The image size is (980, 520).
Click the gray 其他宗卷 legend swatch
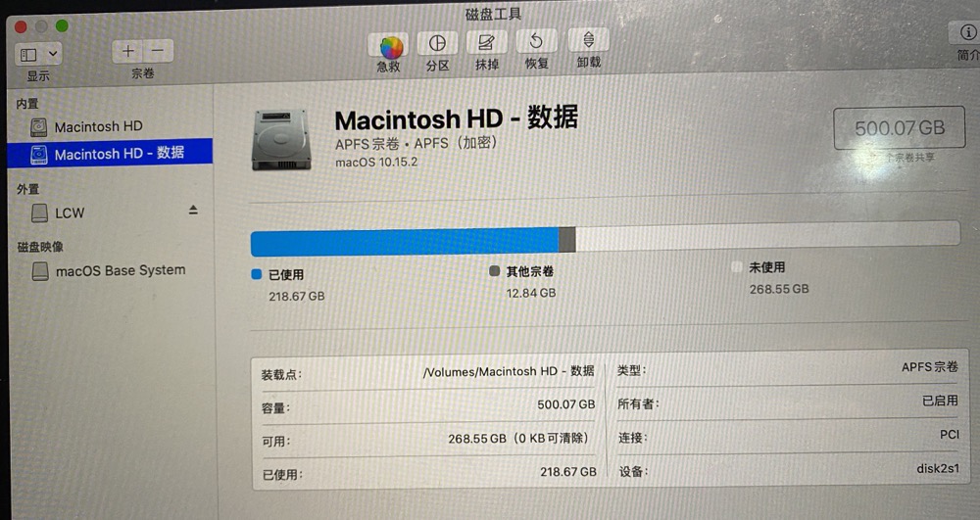[x=494, y=271]
